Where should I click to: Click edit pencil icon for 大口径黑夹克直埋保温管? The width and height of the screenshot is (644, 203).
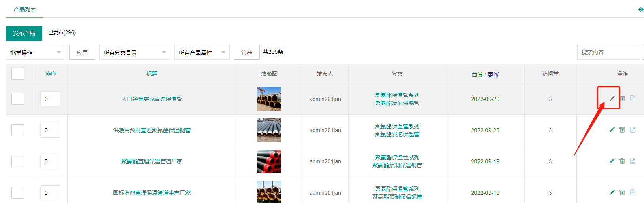point(612,98)
